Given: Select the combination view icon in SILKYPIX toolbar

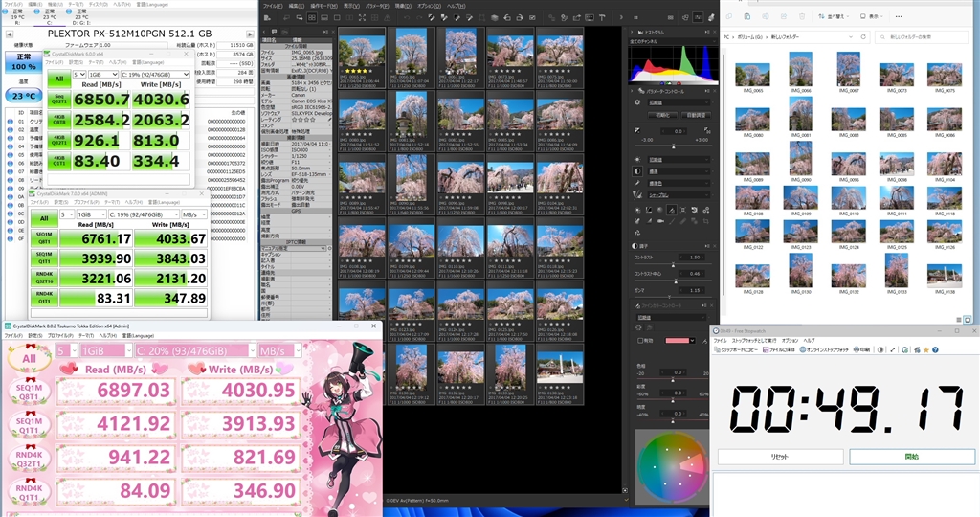Looking at the screenshot, I should pos(324,17).
